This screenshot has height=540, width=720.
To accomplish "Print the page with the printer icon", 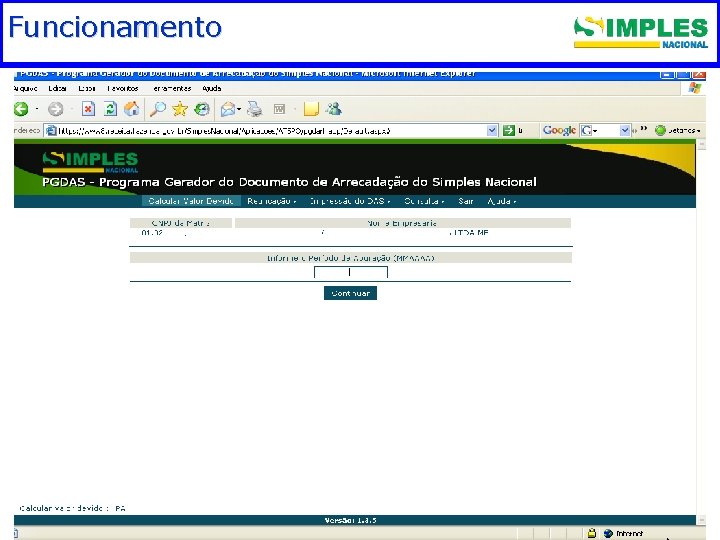I will 254,109.
